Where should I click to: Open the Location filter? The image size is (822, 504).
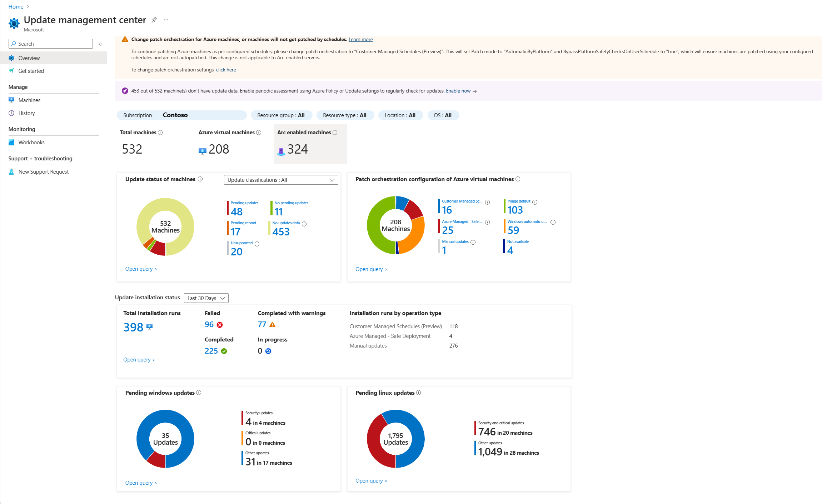[400, 115]
